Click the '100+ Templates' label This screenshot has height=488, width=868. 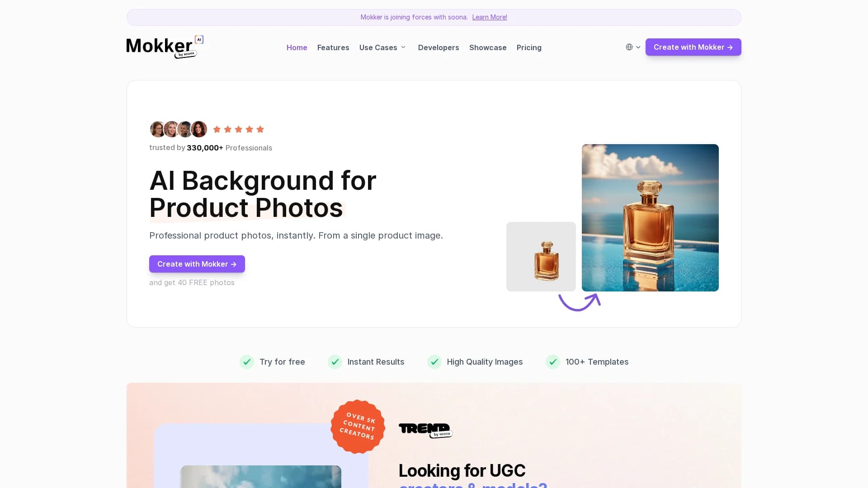pos(597,362)
